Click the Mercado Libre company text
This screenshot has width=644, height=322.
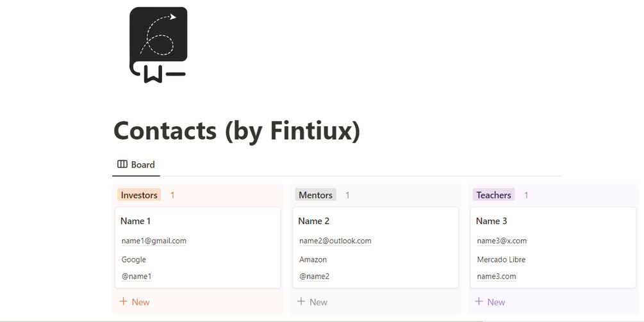point(501,259)
